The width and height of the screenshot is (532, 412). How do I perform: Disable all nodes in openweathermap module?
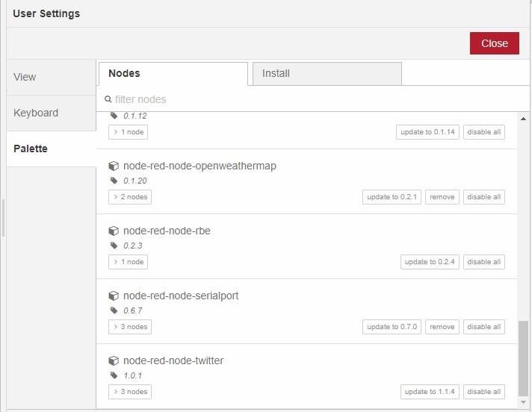tap(484, 197)
